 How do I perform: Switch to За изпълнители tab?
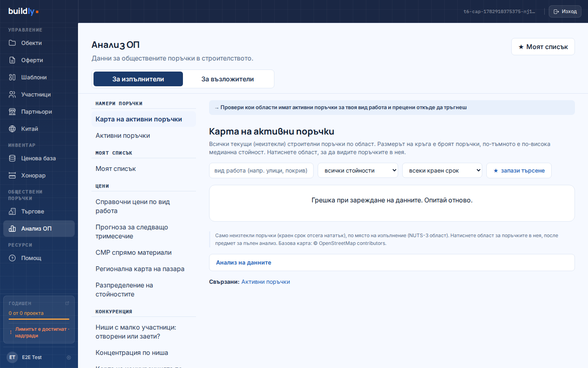click(138, 79)
